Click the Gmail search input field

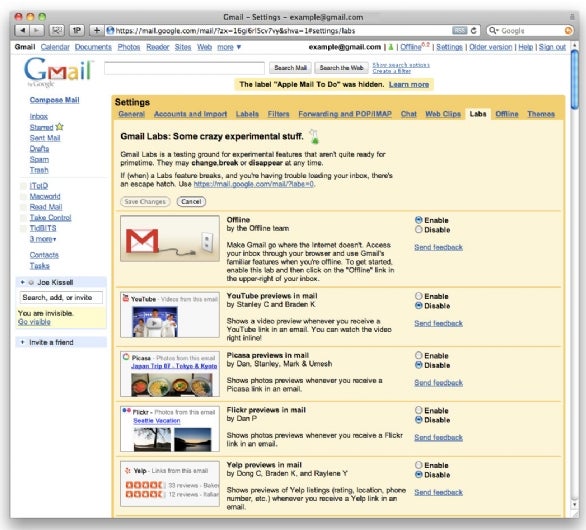184,68
